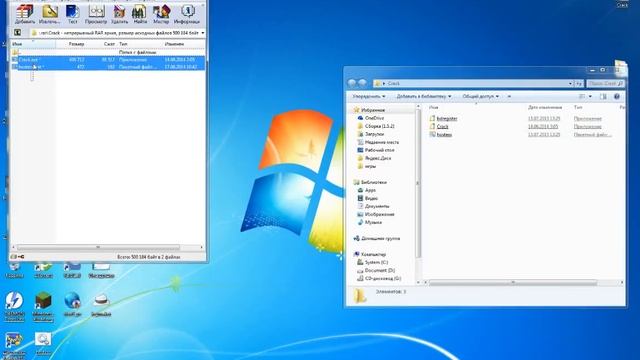Sort by the Тип column in WinRAR
This screenshot has width=640, height=360.
(x=140, y=44)
